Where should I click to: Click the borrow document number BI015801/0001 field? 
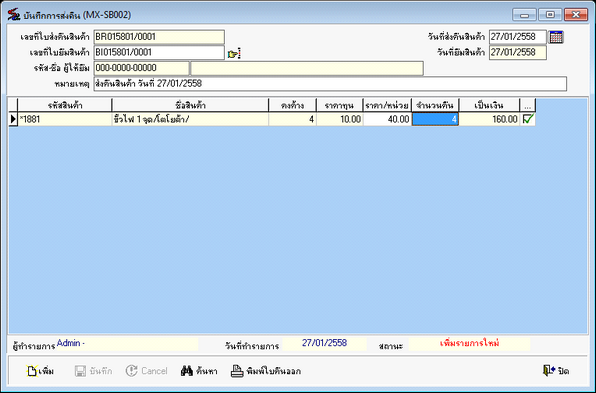(x=159, y=52)
